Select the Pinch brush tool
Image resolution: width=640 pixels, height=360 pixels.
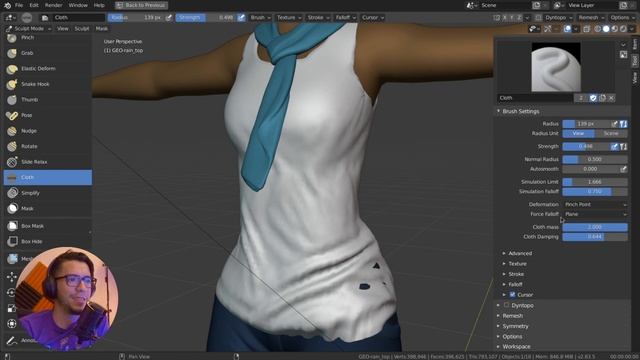coord(48,38)
